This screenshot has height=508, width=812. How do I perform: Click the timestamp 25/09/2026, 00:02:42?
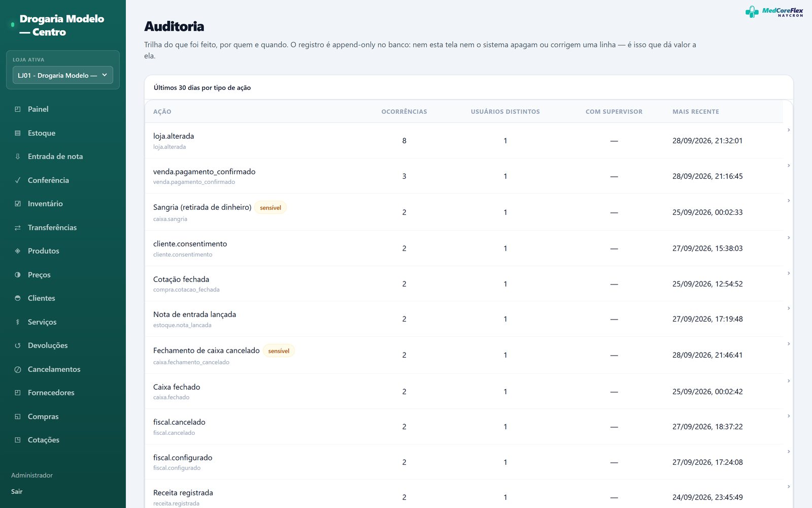pos(707,392)
